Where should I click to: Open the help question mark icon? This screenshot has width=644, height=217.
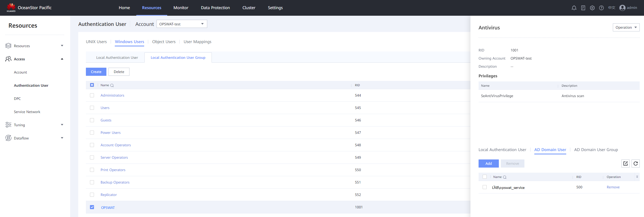click(601, 8)
